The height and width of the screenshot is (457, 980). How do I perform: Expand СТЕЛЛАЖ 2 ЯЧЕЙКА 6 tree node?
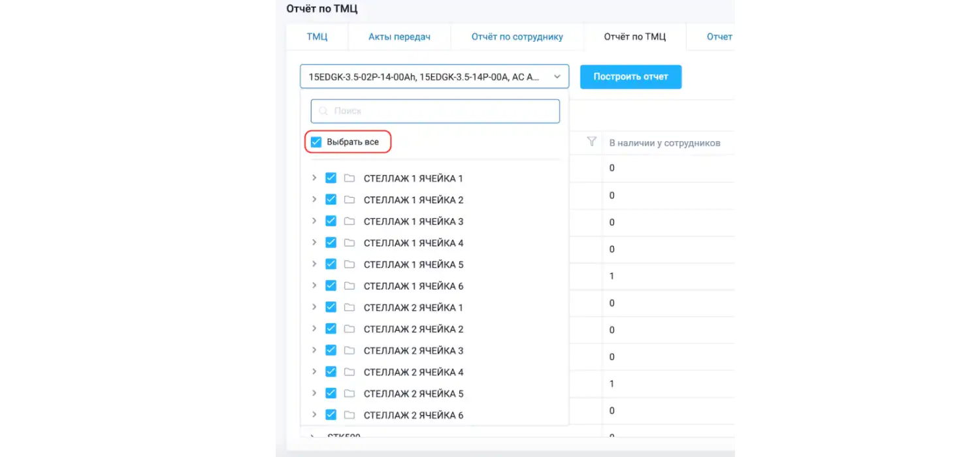pos(314,415)
